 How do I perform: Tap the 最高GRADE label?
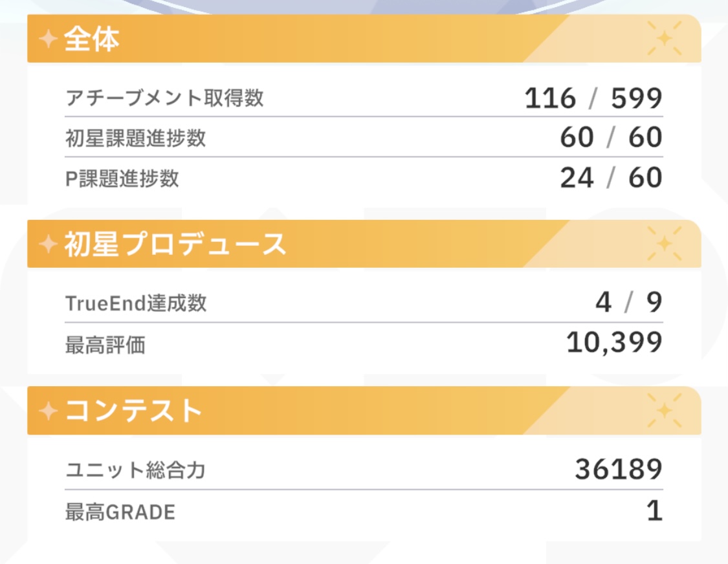(120, 512)
